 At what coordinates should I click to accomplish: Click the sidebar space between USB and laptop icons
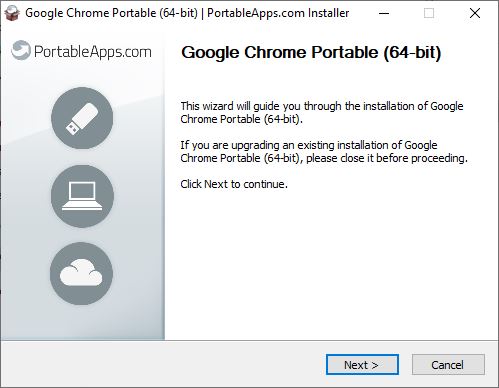tap(82, 157)
